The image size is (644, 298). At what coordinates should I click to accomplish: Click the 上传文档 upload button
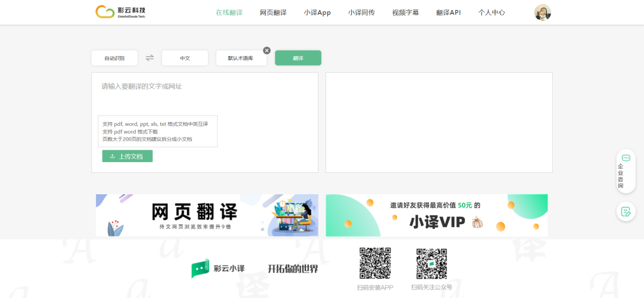point(128,156)
